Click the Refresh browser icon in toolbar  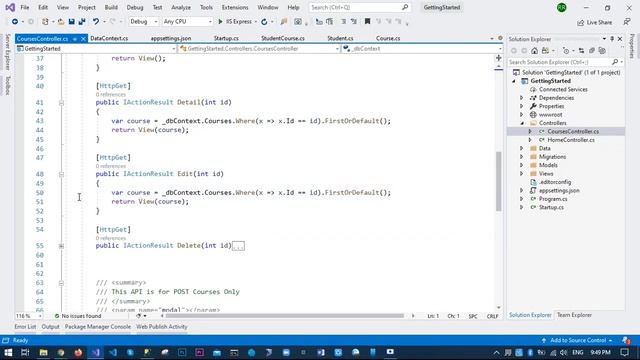(x=264, y=22)
